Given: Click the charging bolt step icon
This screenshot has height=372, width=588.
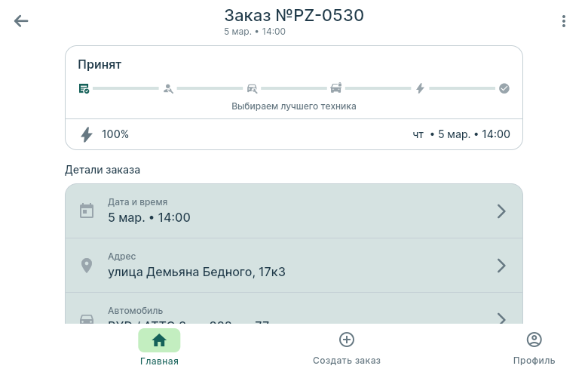Looking at the screenshot, I should click(x=420, y=88).
